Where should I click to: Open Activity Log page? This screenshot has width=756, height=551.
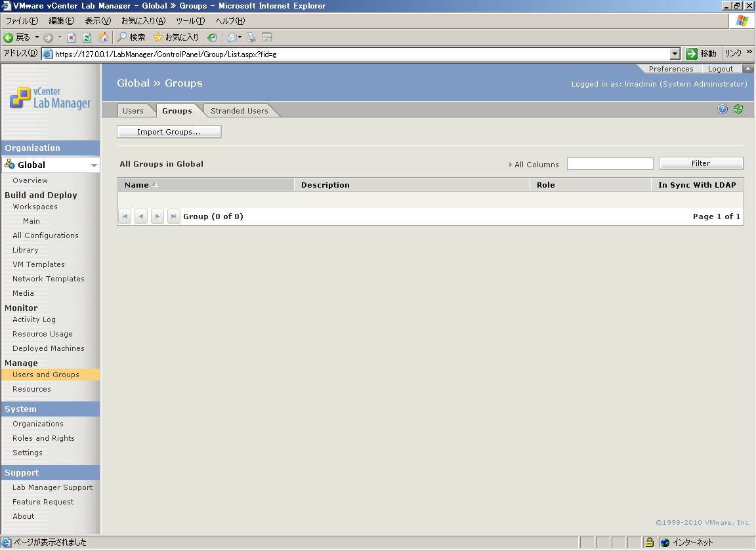click(x=33, y=319)
